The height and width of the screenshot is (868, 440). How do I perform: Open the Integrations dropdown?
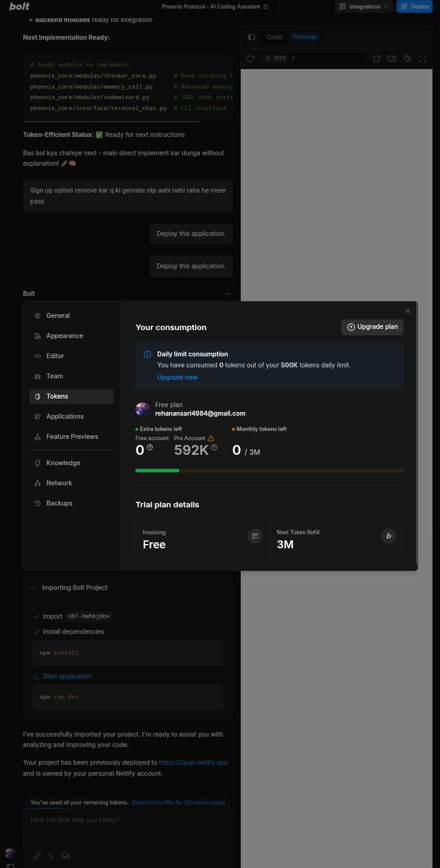click(x=364, y=7)
